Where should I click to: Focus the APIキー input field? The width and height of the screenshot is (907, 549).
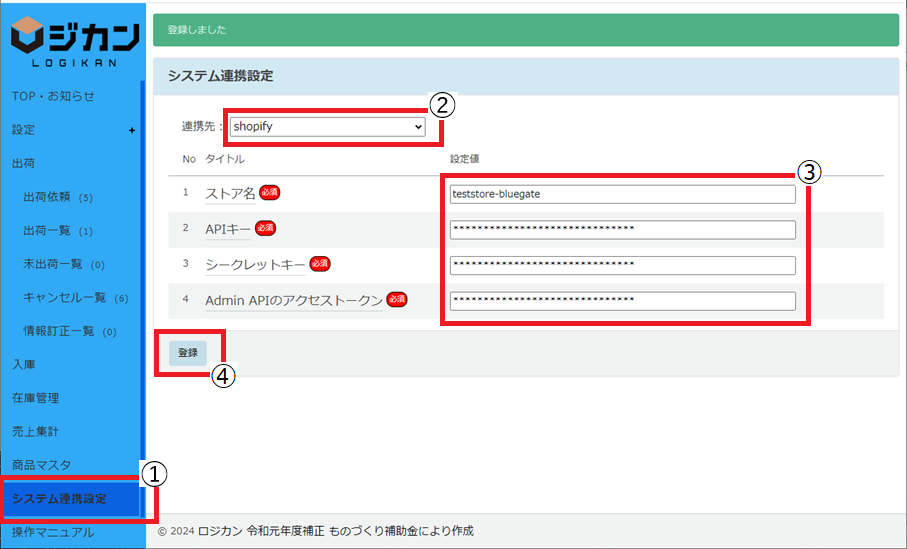[x=622, y=230]
